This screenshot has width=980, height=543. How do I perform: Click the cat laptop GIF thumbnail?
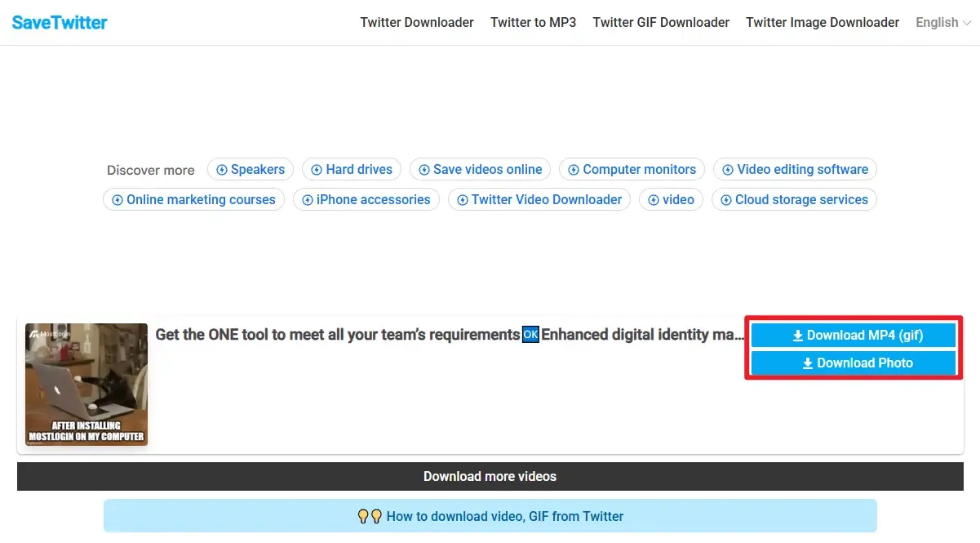[x=86, y=384]
